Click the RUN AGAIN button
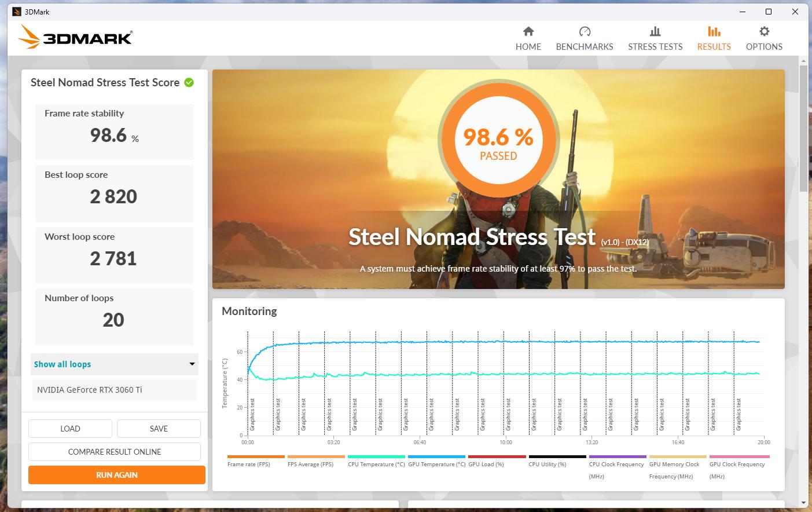 click(x=117, y=475)
